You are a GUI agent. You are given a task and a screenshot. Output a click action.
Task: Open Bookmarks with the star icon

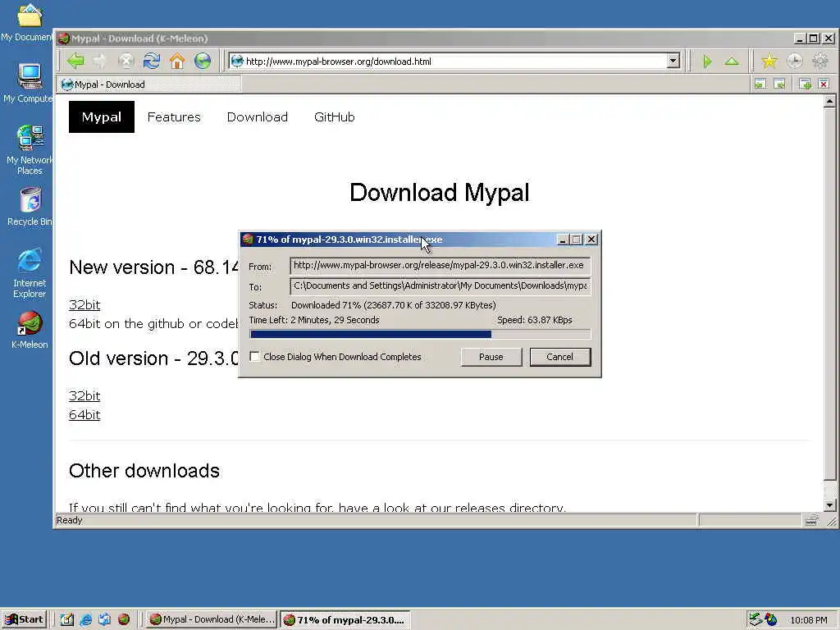(769, 61)
